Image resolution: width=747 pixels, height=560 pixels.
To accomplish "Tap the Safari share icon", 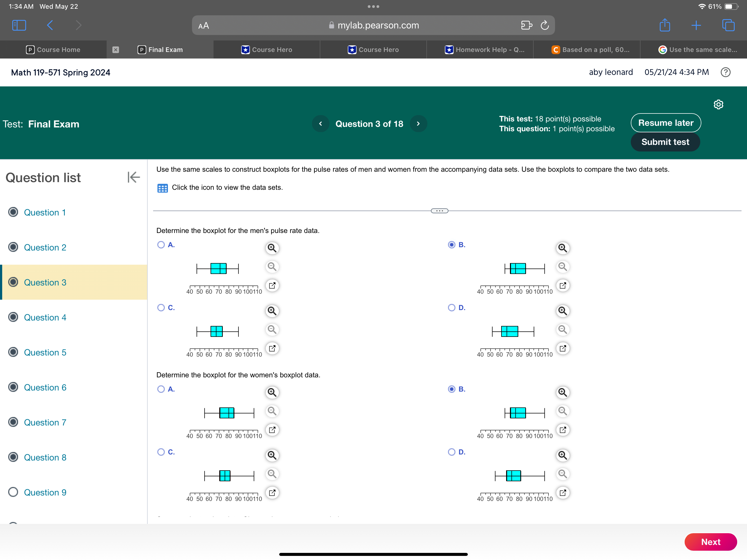I will point(665,25).
